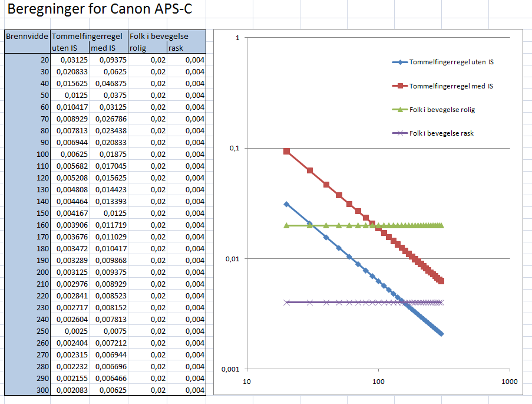Viewport: 532px width, 404px height.
Task: Click Brennvidde cell with value 200
Action: click(x=27, y=272)
